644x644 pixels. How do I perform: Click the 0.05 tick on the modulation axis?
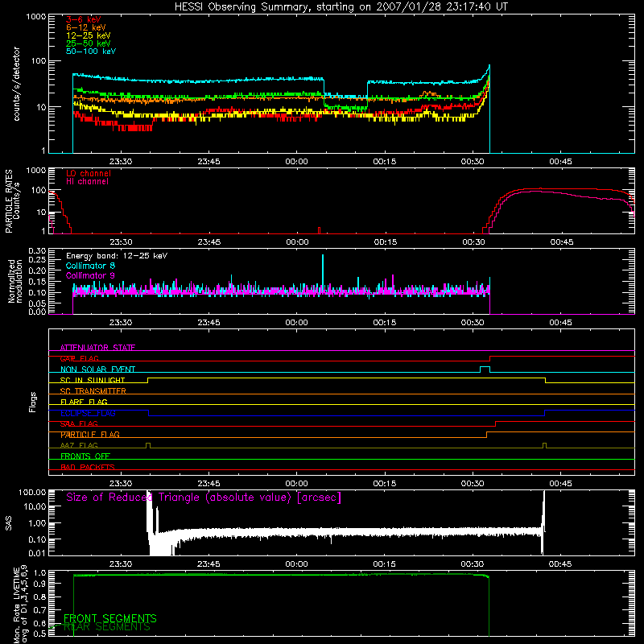(37, 303)
